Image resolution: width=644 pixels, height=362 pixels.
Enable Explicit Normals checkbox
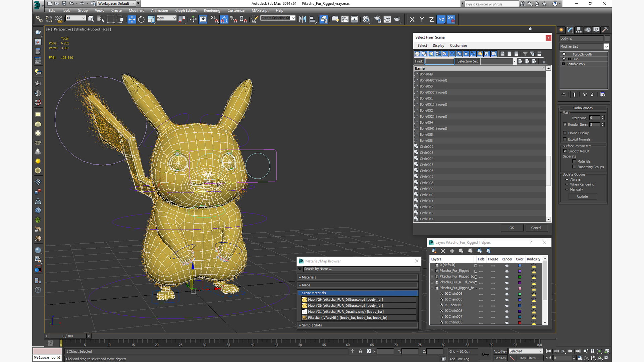pyautogui.click(x=565, y=139)
